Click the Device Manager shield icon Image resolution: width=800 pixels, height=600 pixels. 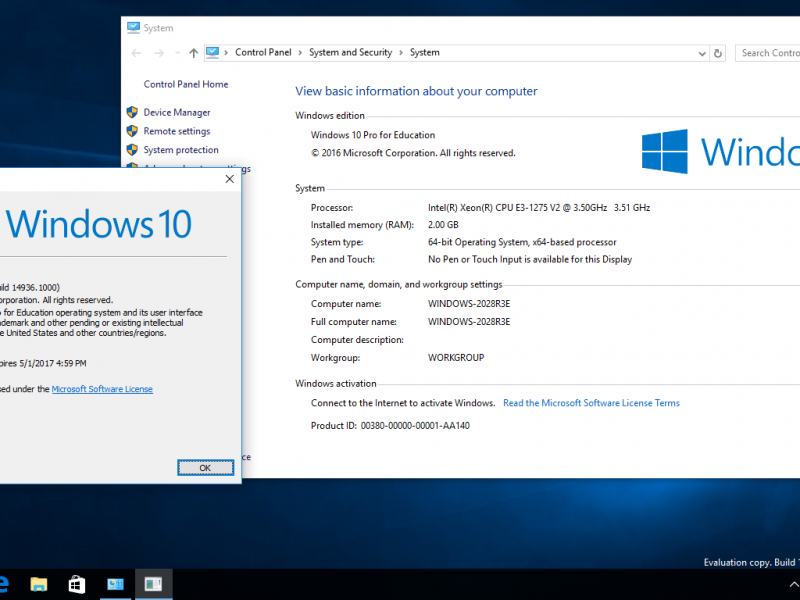coord(132,112)
